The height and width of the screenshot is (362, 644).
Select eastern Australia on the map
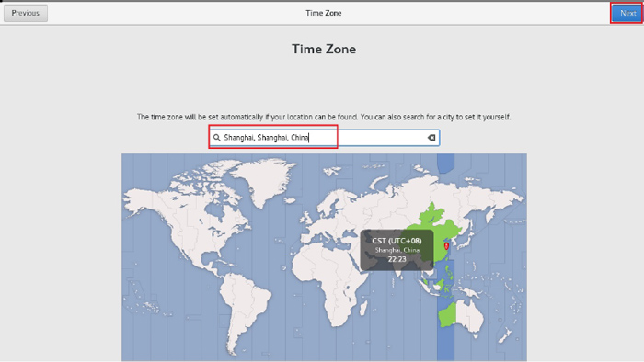tap(470, 316)
